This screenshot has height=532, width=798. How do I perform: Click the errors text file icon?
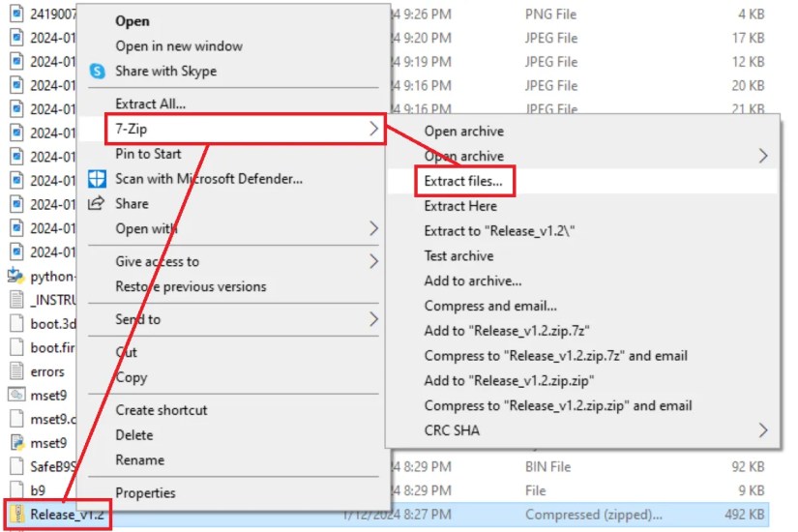point(16,371)
